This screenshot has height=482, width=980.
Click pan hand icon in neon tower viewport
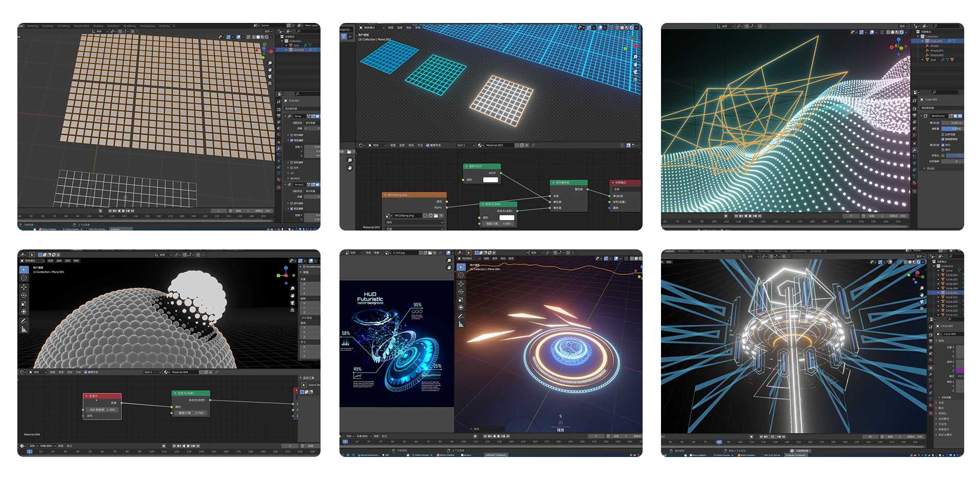(922, 295)
